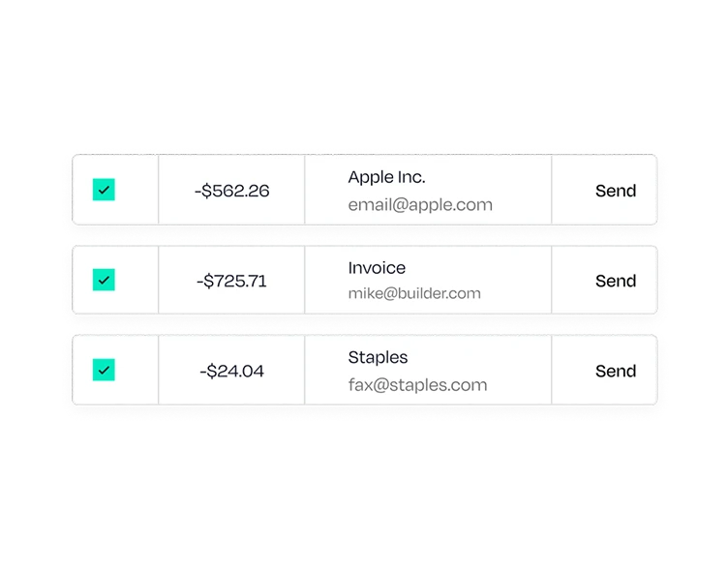Click the fax@staples.com address

[x=417, y=384]
